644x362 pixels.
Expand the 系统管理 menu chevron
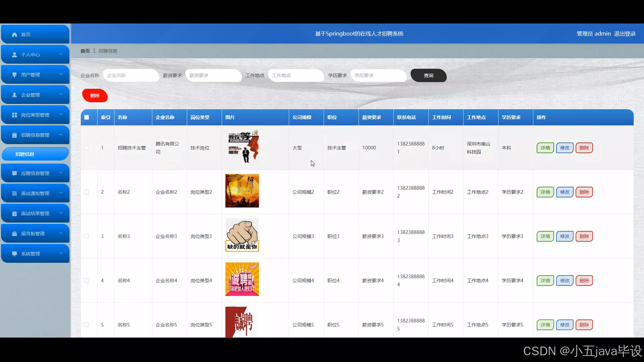click(x=61, y=253)
